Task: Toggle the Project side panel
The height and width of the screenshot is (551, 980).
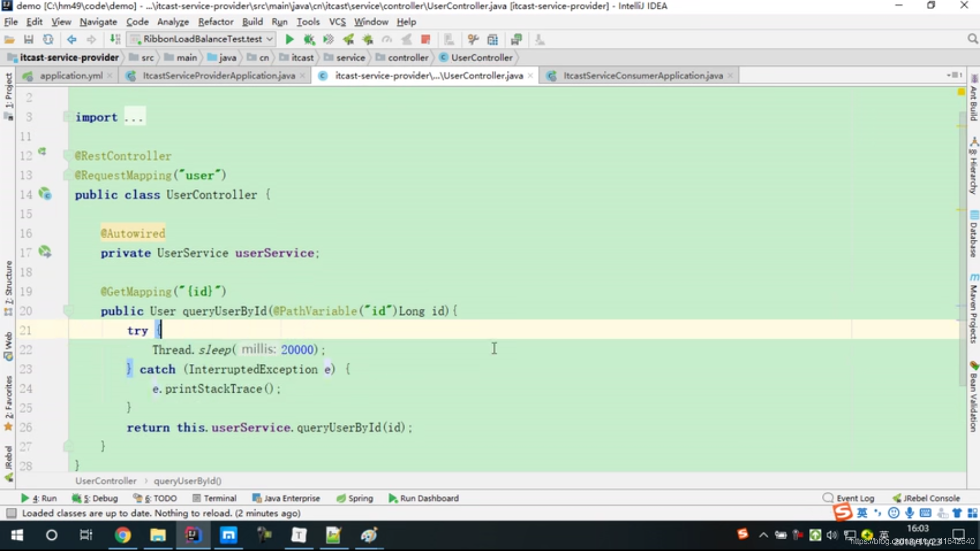Action: 8,96
